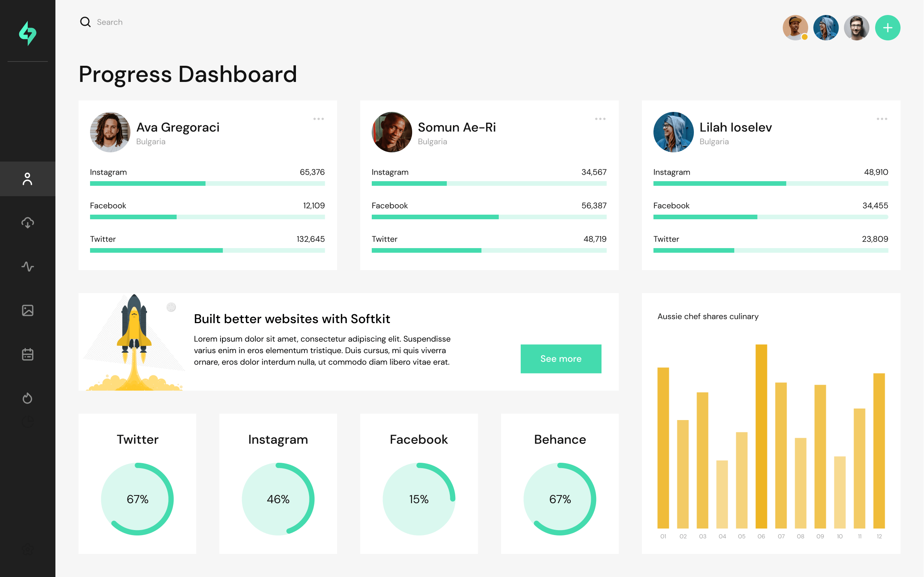Click the Twitter 67% progress ring
Screen dimensions: 924x577
pos(137,499)
